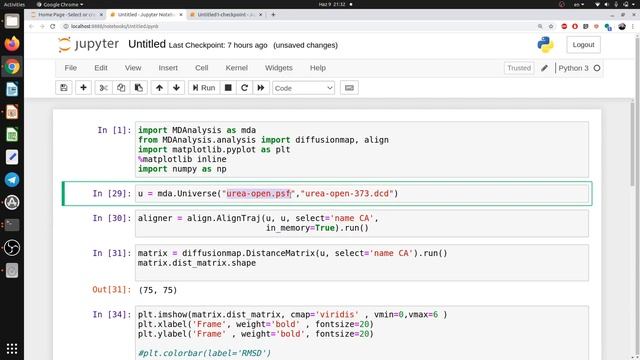The width and height of the screenshot is (640, 360).
Task: Save the notebook with the floppy disk icon
Action: click(64, 88)
